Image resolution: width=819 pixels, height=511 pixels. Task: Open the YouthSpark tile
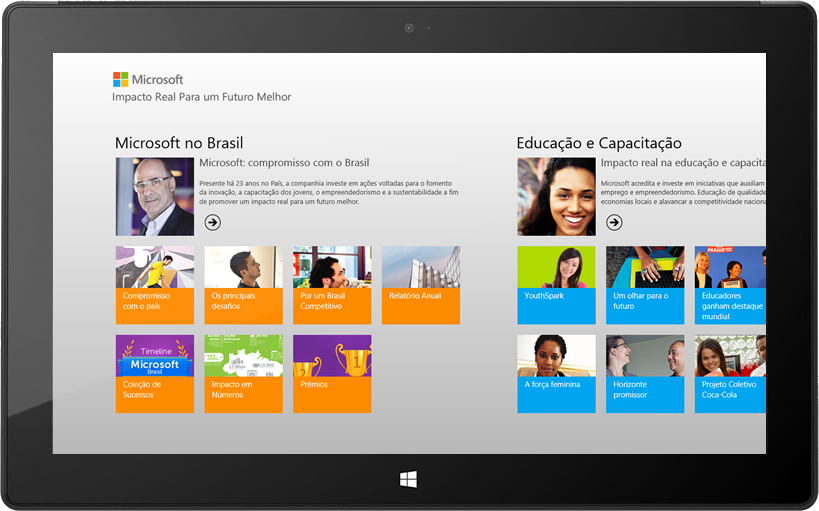556,285
